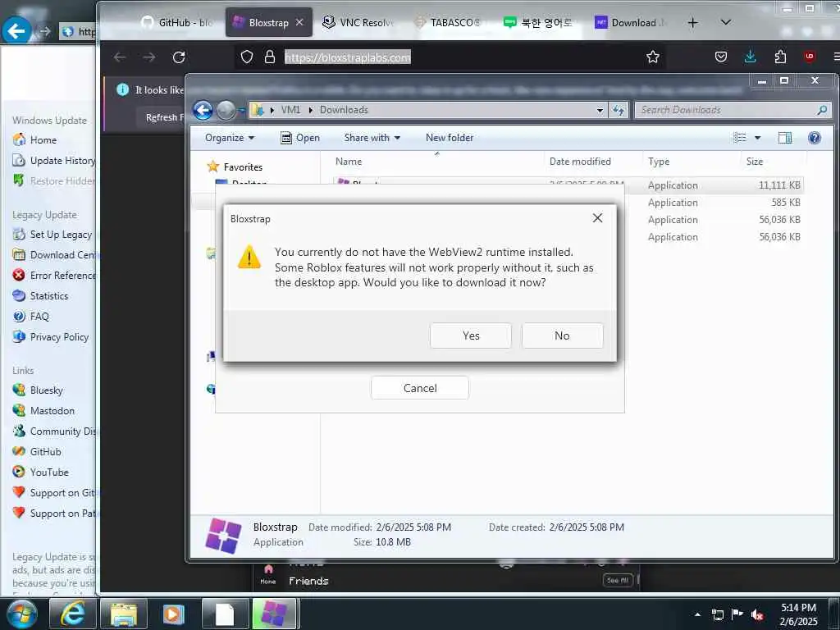
Task: Click the Cancel button below the dialog
Action: [x=419, y=388]
